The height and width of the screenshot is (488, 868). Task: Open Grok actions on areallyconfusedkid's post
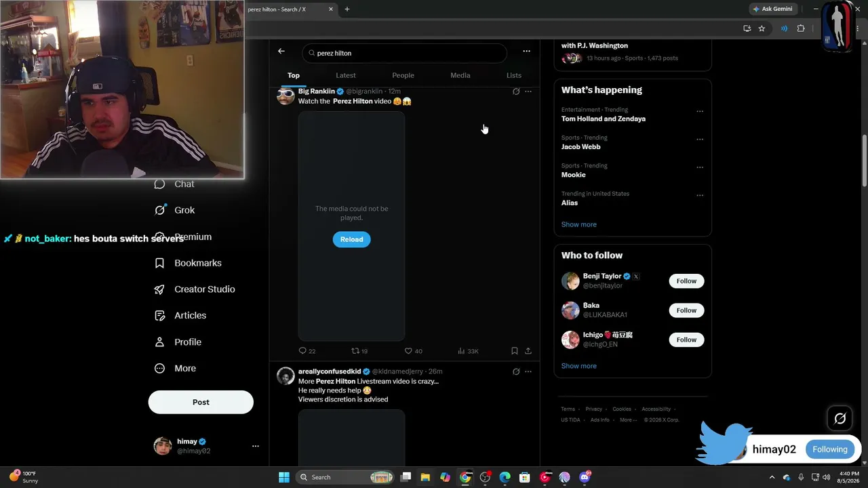[x=516, y=371]
